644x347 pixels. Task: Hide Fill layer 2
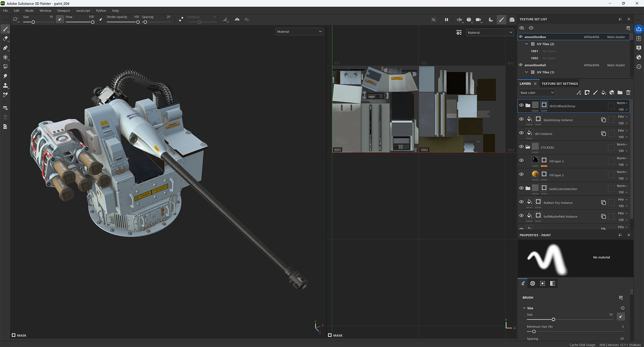(x=521, y=174)
